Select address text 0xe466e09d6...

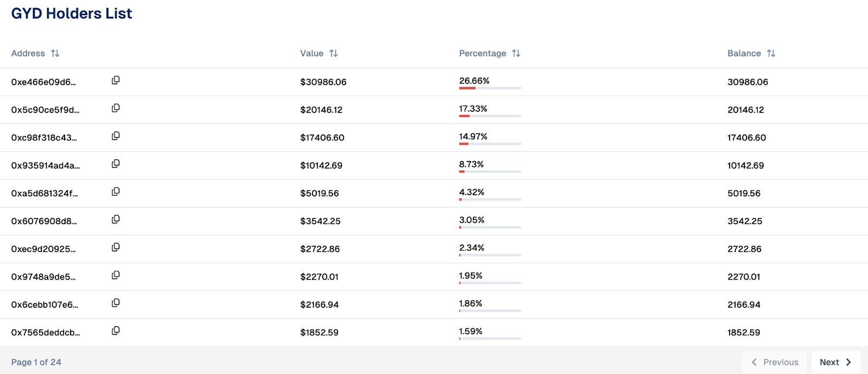(43, 82)
